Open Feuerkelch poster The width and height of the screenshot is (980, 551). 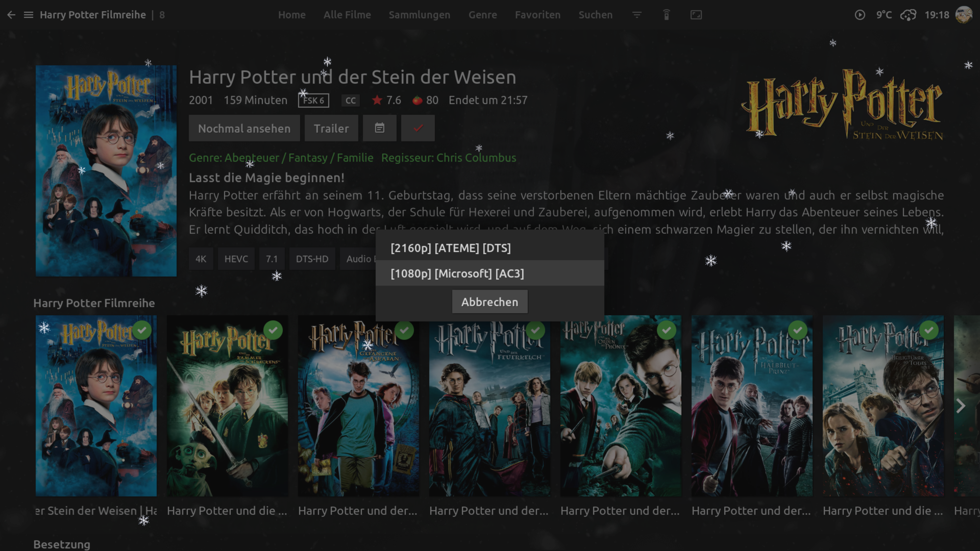tap(490, 406)
